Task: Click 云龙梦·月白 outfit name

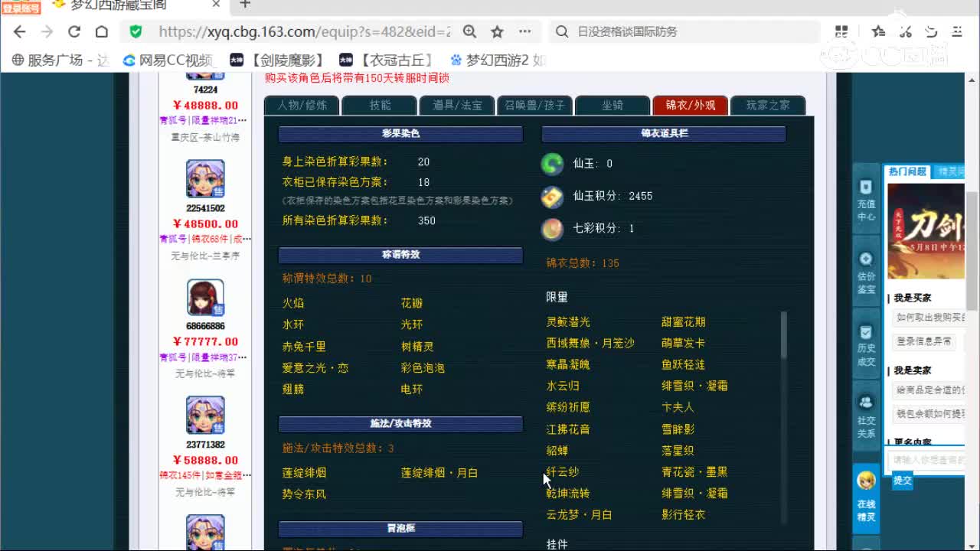Action: (x=579, y=515)
